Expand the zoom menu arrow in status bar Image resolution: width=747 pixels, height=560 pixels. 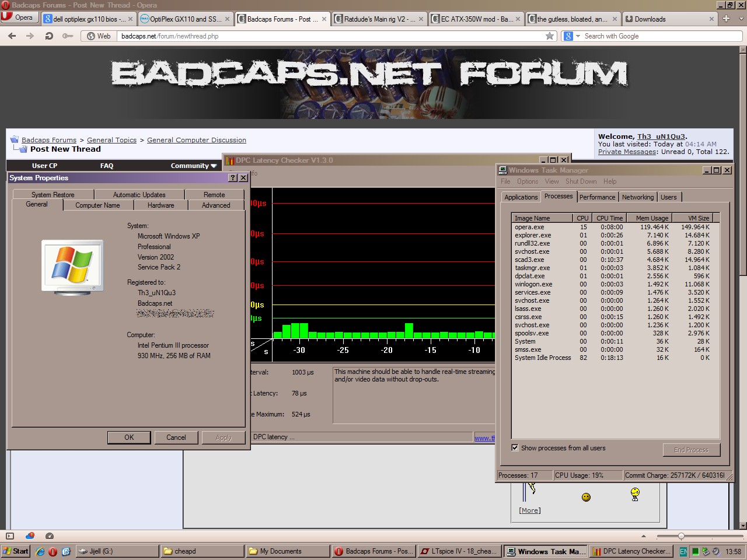644,536
